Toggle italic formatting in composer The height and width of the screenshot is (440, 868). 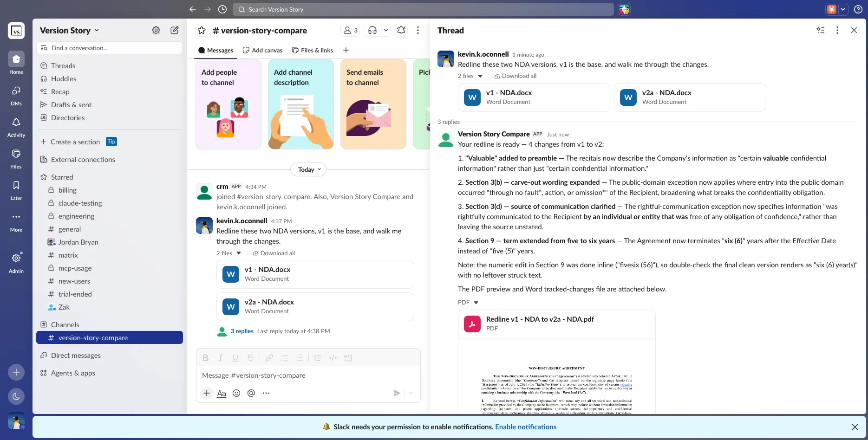coord(221,358)
